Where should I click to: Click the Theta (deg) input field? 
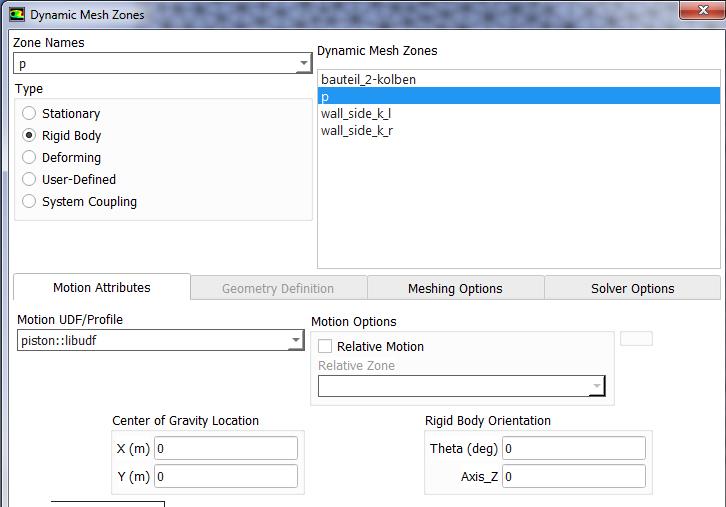point(574,448)
